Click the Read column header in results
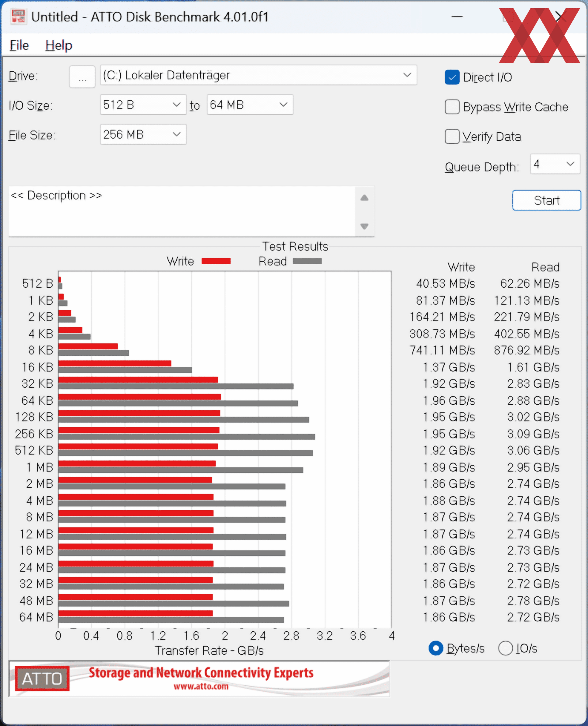588x726 pixels. point(545,267)
